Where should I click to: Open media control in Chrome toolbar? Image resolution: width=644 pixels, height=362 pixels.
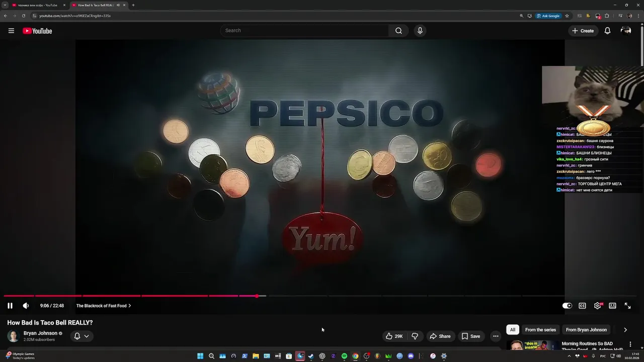tap(620, 16)
